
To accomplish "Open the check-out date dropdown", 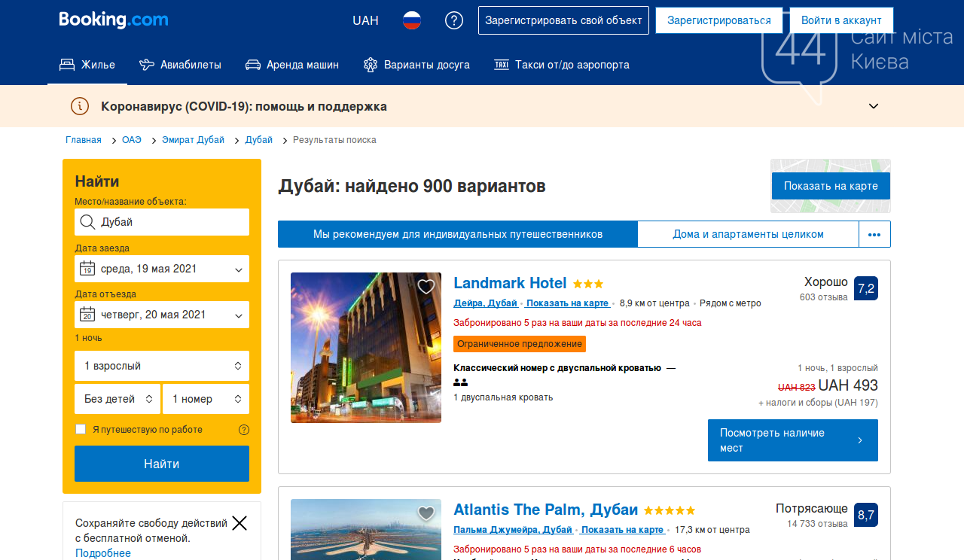I will 162,315.
